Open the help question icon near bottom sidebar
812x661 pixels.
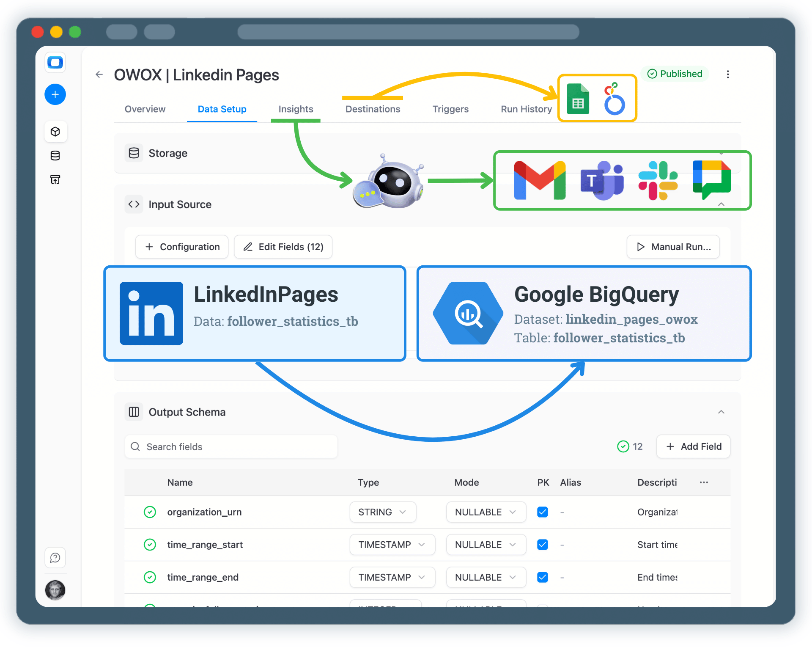pyautogui.click(x=55, y=558)
